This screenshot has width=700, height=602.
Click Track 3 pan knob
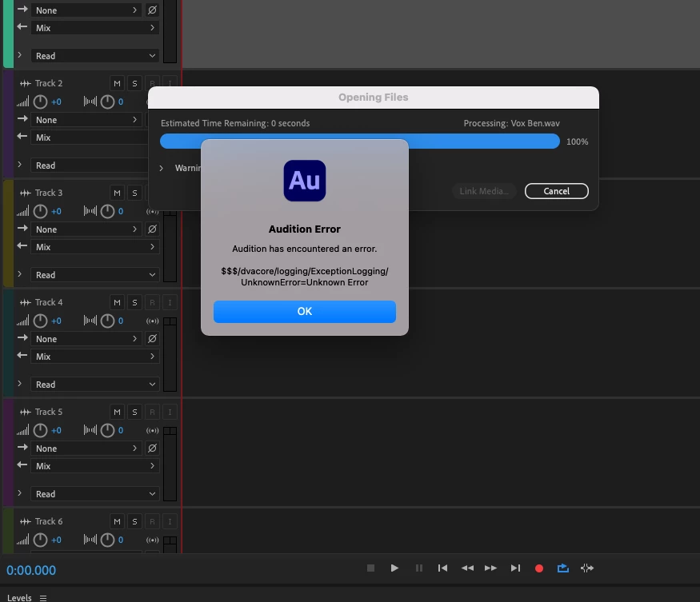tap(107, 211)
